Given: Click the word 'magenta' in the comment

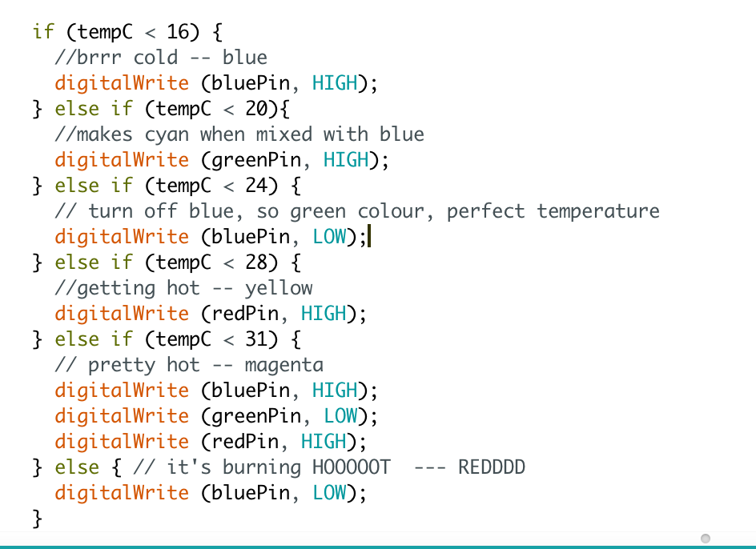Looking at the screenshot, I should tap(284, 365).
